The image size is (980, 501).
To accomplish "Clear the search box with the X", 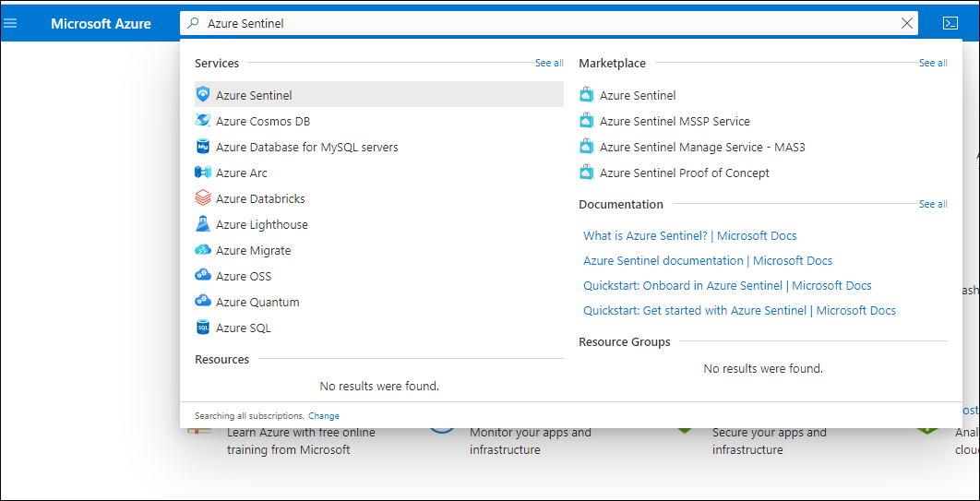I will click(907, 24).
